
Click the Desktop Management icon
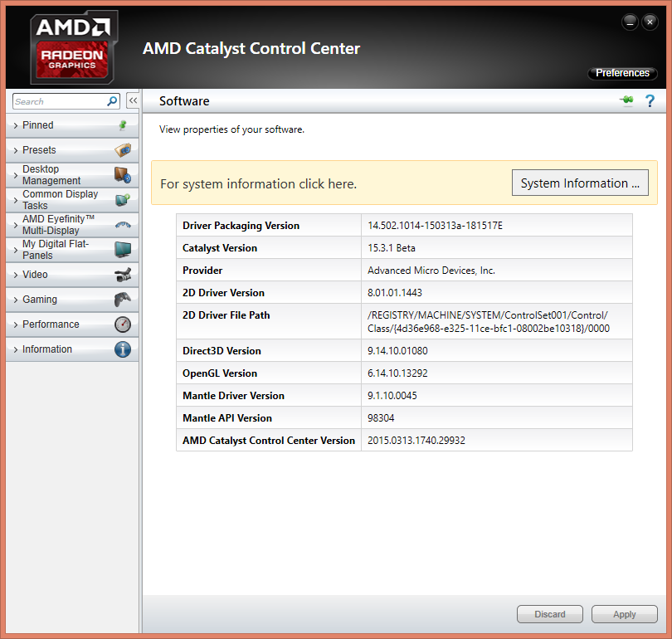coord(123,175)
